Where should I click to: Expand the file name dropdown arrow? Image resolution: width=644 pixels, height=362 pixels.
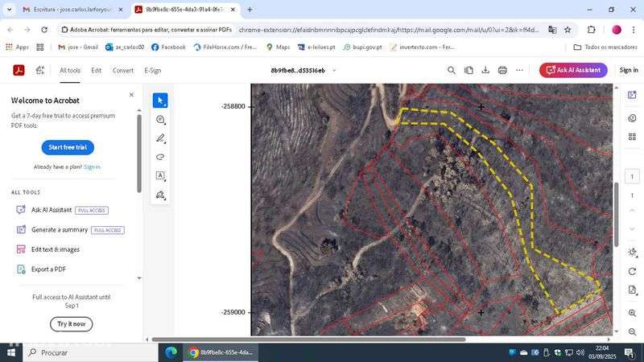coord(334,71)
